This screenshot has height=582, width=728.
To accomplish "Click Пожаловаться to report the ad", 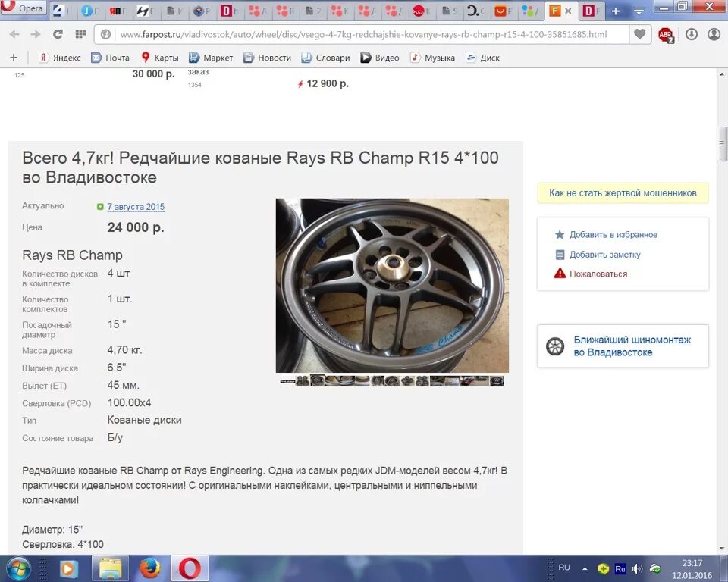I will click(598, 274).
